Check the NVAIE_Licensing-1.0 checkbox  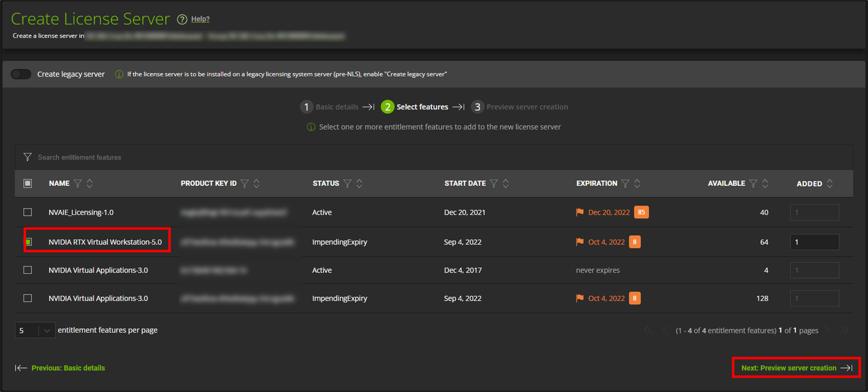pos(27,212)
